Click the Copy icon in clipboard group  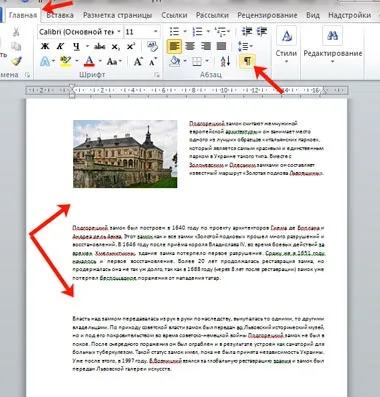[x=16, y=46]
